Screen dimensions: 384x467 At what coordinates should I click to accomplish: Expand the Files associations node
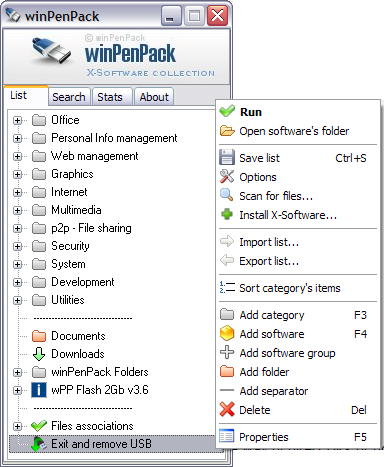point(17,426)
